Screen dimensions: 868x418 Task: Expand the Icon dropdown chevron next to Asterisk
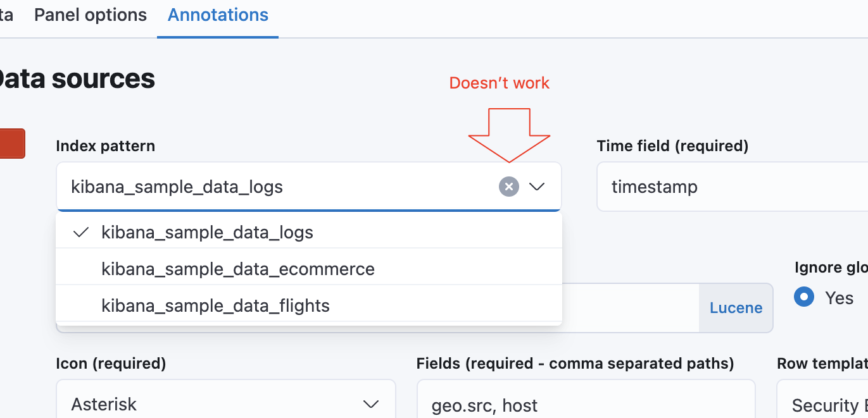[x=370, y=404]
